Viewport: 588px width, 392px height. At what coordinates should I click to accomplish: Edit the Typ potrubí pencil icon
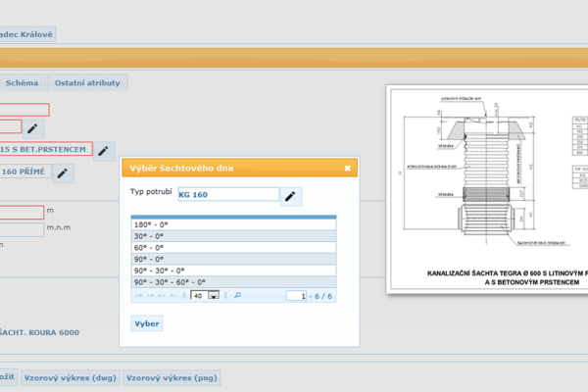click(x=291, y=196)
